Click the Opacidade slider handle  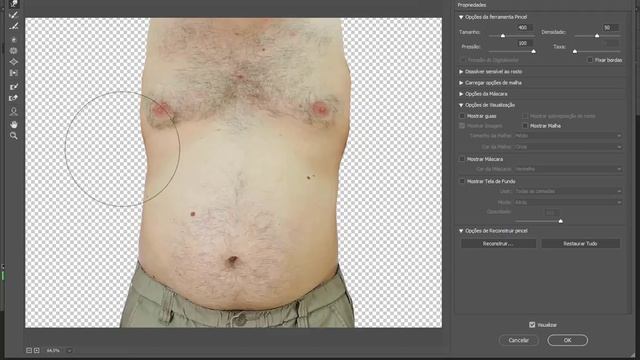[x=560, y=221]
